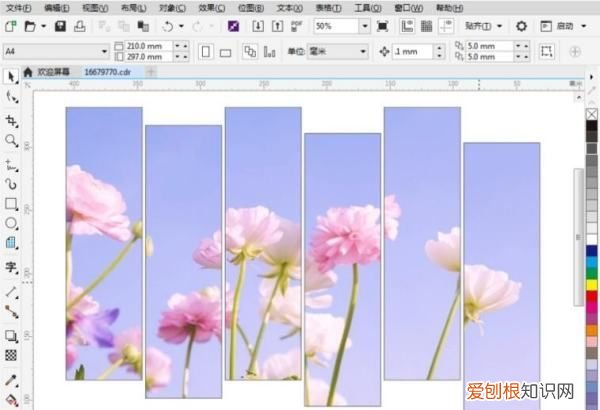Click the purple content search icon
The height and width of the screenshot is (410, 600).
233,26
